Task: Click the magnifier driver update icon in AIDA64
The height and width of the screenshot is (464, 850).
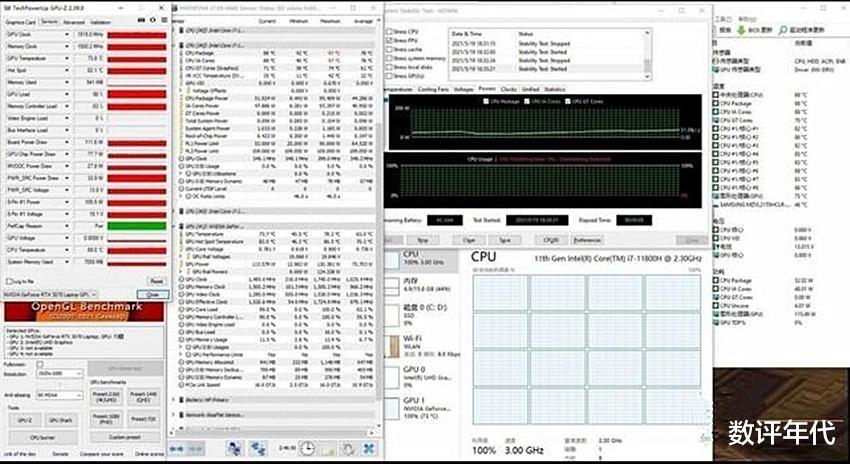Action: [782, 30]
